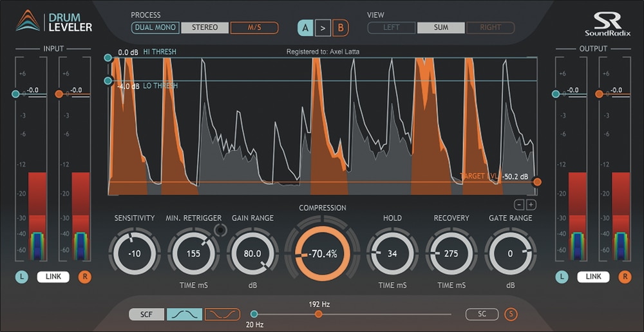Click the HI THRESH handle
Screen dimensions: 644x332
pyautogui.click(x=108, y=58)
